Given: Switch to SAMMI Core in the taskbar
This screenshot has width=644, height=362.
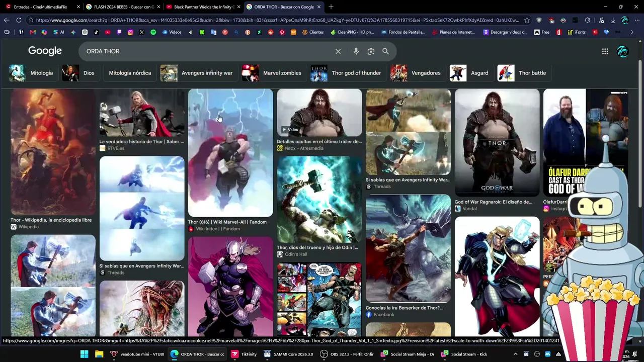Looking at the screenshot, I should (289, 354).
